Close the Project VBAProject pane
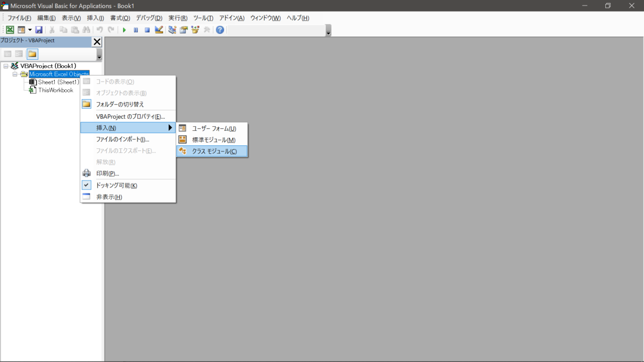Screen dimensions: 644x362 pyautogui.click(x=97, y=42)
